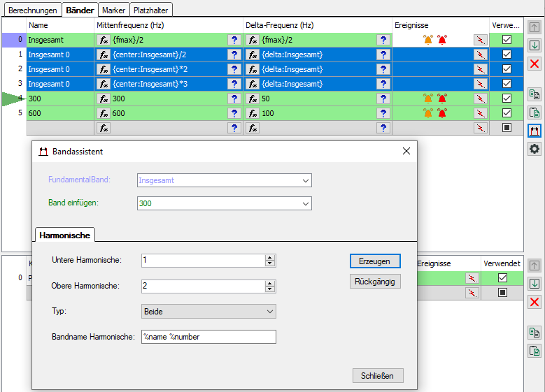Screen dimensions: 545x392
Task: Move selected band down in upper table
Action: pyautogui.click(x=535, y=45)
